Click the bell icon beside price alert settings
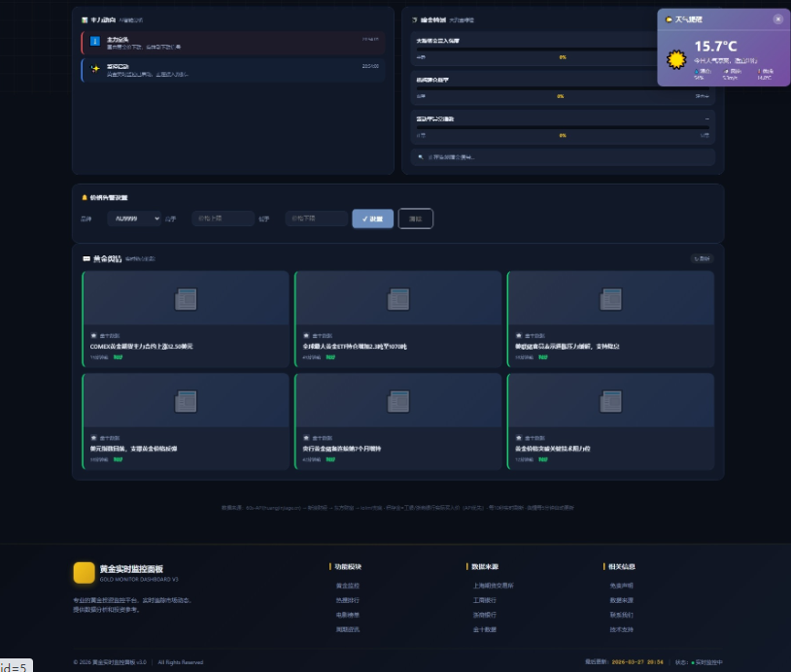This screenshot has height=672, width=791. point(85,197)
